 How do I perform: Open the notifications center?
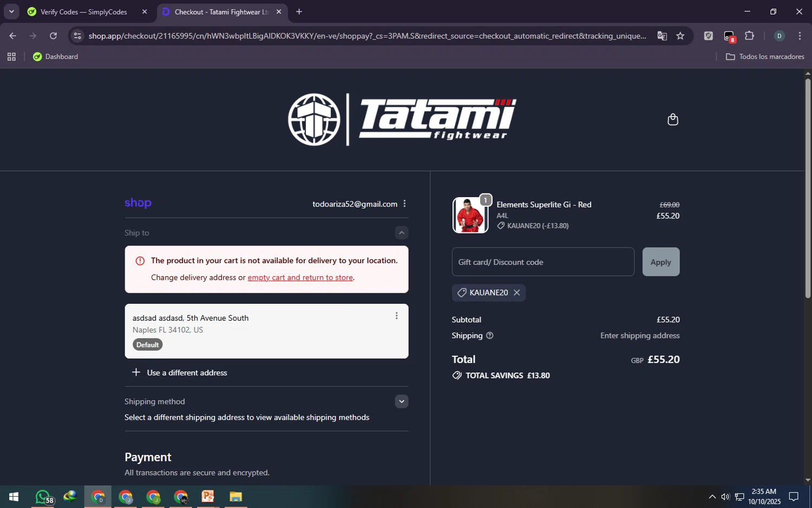click(x=794, y=497)
